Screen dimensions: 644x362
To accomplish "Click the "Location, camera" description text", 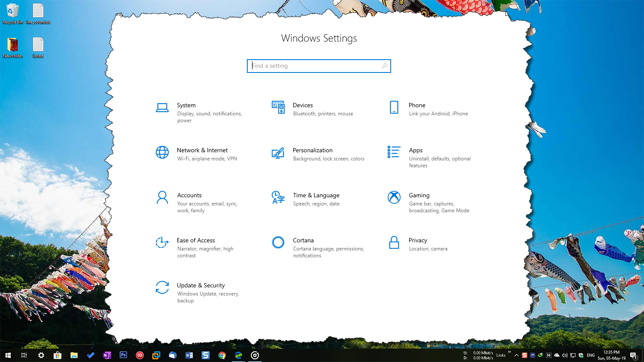I will click(x=428, y=249).
